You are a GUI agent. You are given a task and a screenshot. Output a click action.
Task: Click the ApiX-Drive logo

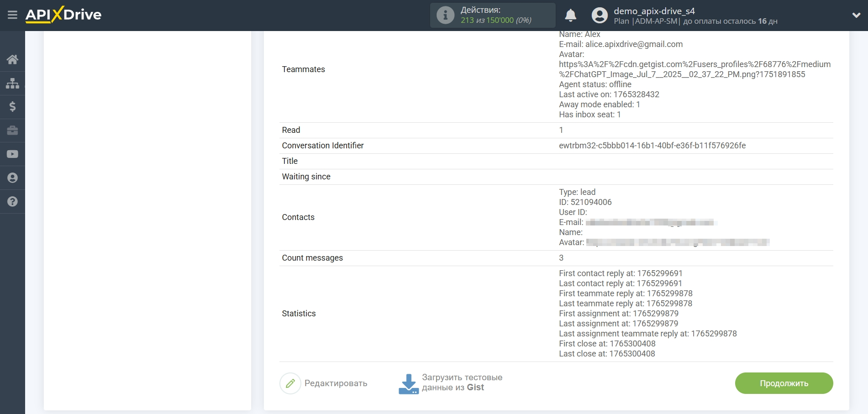pyautogui.click(x=63, y=15)
